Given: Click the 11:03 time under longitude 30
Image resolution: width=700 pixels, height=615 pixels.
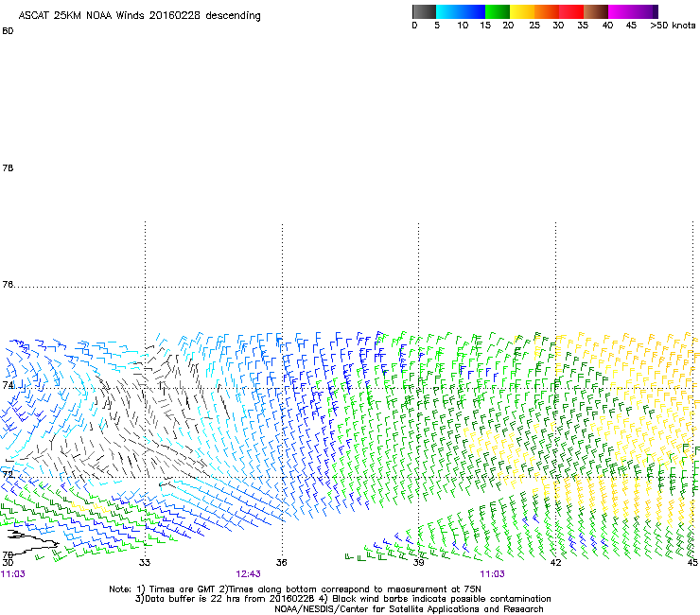Looking at the screenshot, I should pyautogui.click(x=13, y=574).
